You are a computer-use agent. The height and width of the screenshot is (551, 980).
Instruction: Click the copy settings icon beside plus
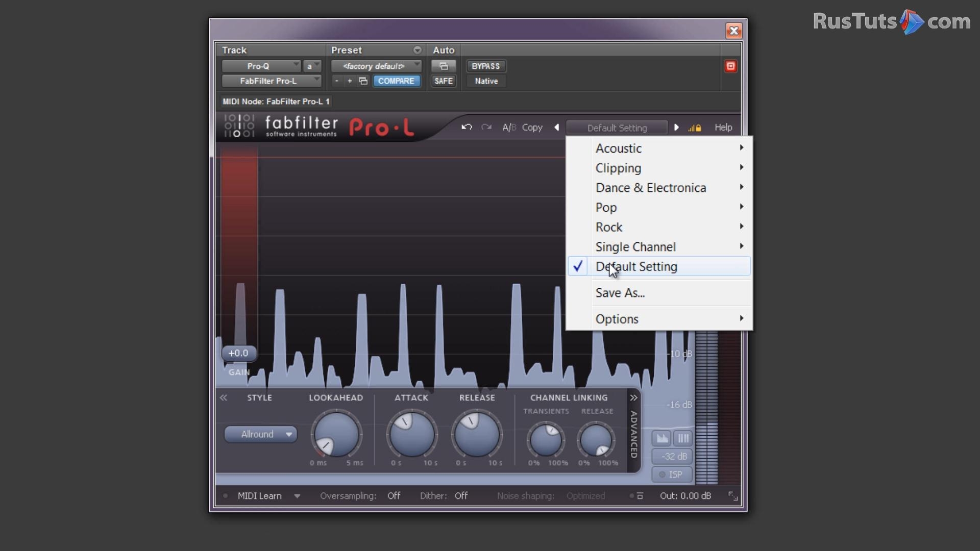click(x=363, y=81)
